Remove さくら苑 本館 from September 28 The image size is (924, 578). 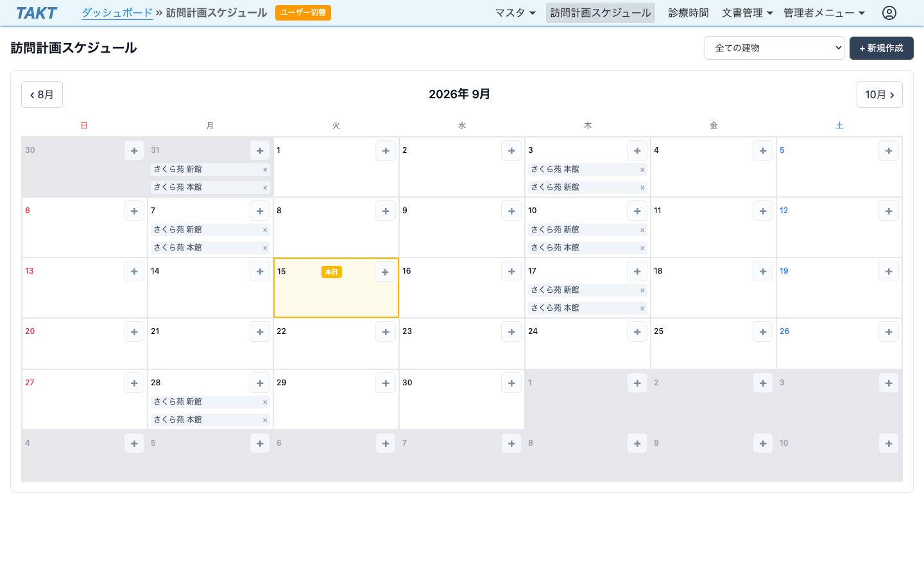(x=265, y=420)
